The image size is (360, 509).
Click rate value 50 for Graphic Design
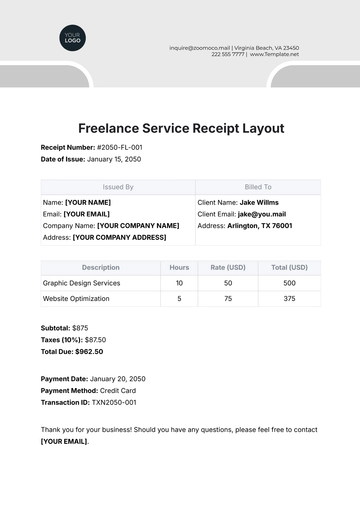[x=228, y=283]
